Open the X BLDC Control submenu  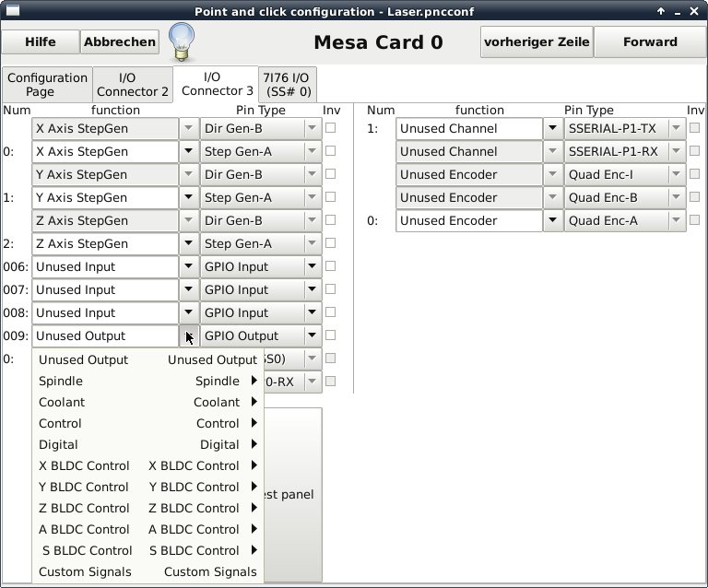pyautogui.click(x=147, y=465)
